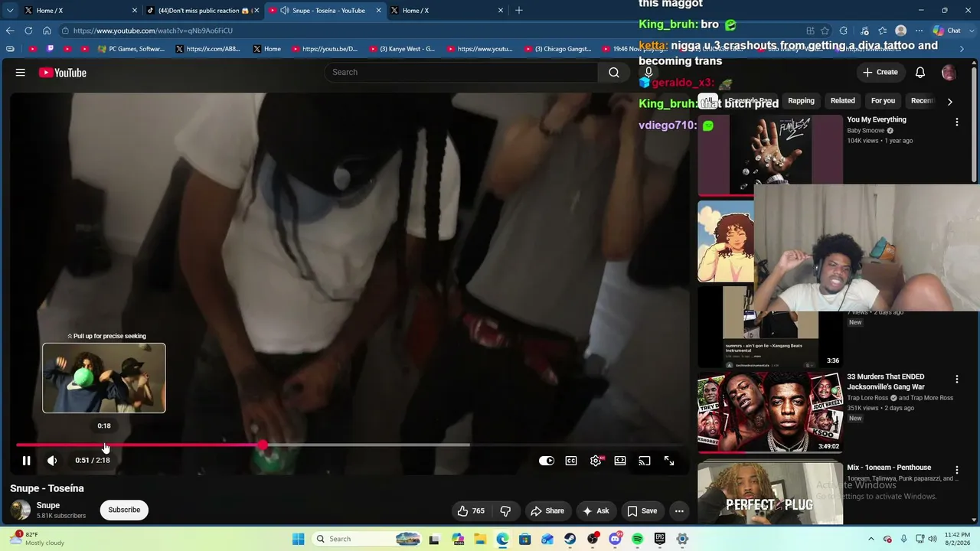Open the Copilot Chat button
The image size is (980, 551).
(x=947, y=31)
